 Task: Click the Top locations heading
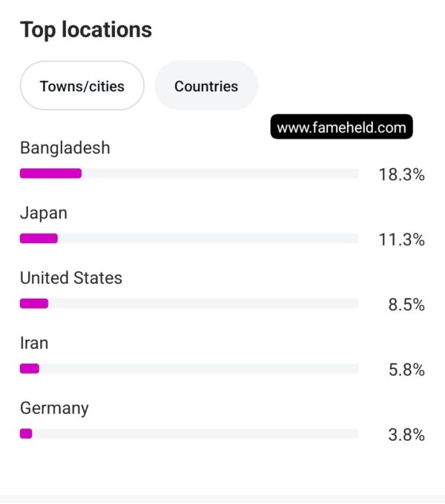tap(86, 30)
